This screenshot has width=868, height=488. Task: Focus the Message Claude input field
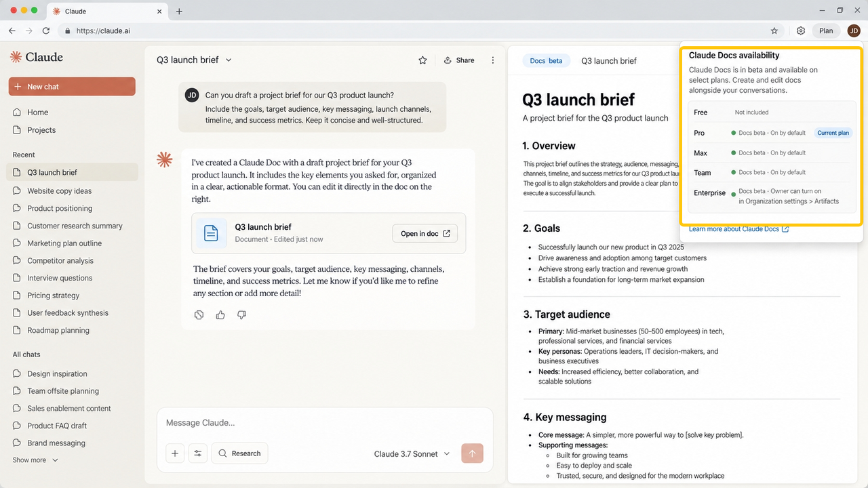325,423
